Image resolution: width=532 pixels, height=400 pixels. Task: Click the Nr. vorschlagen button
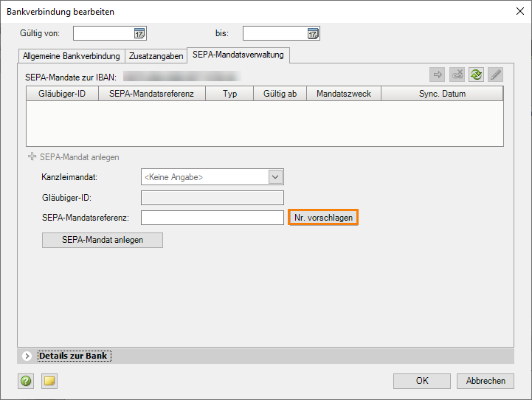323,218
